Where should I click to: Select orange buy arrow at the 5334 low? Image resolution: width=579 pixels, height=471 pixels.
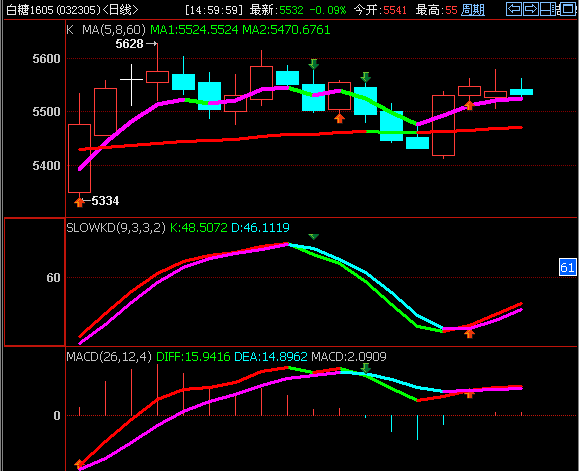(x=79, y=202)
